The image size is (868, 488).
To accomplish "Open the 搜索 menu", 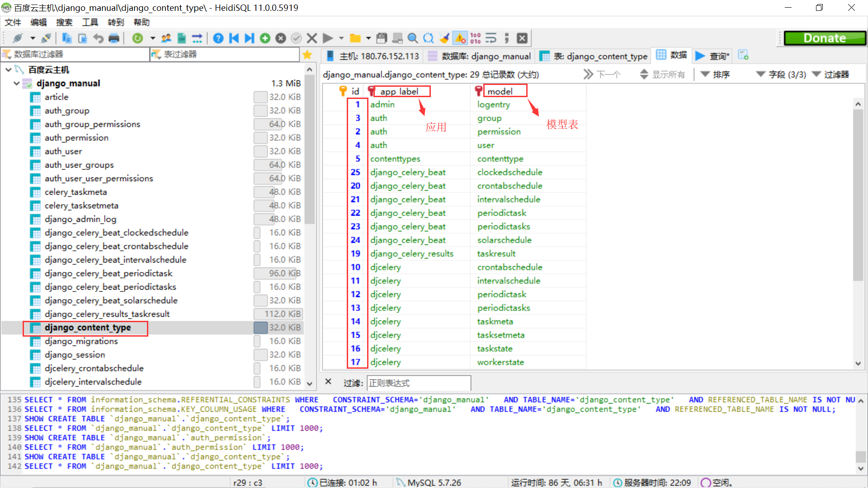I will tap(64, 22).
